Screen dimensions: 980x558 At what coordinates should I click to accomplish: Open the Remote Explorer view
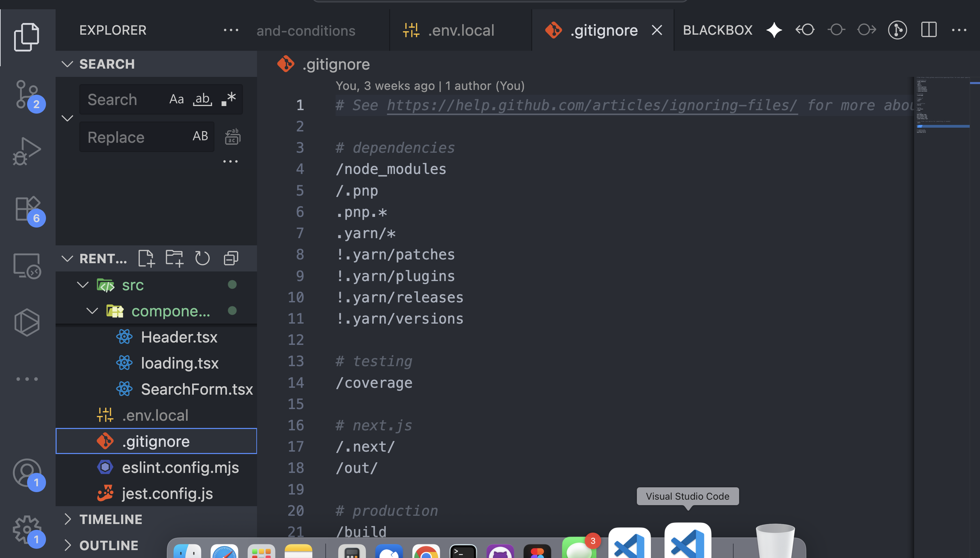coord(27,266)
